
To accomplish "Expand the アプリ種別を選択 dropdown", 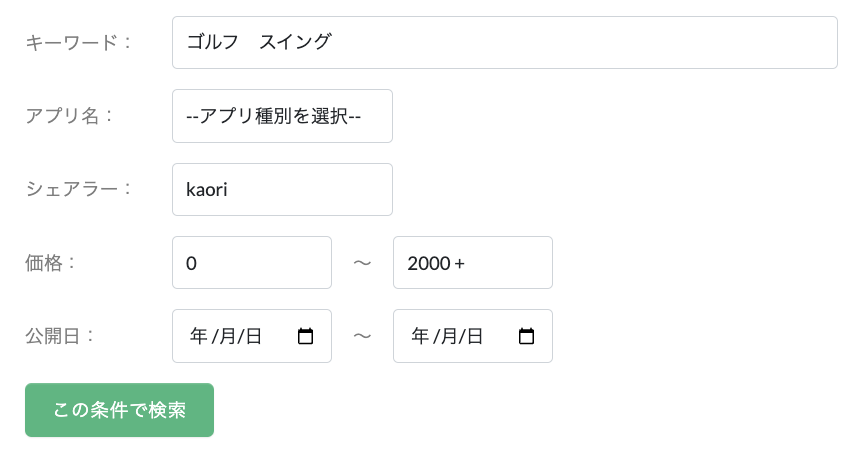I will coord(282,116).
